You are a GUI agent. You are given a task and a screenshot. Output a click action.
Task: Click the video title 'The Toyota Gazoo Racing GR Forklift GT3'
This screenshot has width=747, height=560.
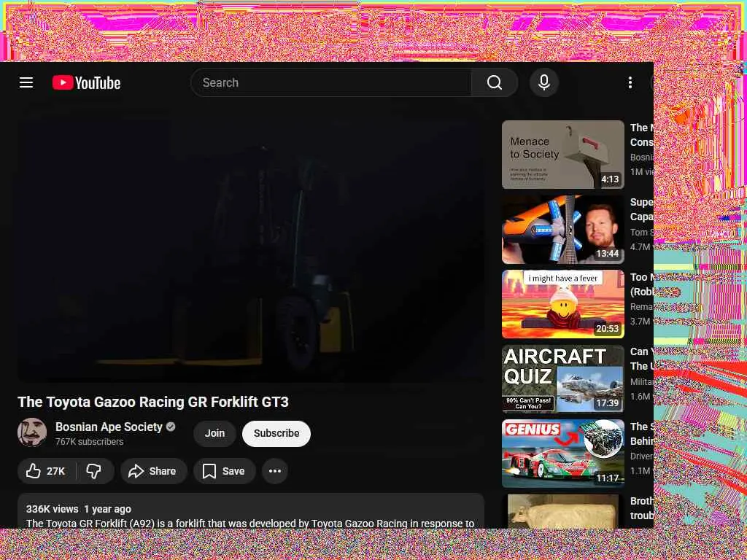(153, 402)
